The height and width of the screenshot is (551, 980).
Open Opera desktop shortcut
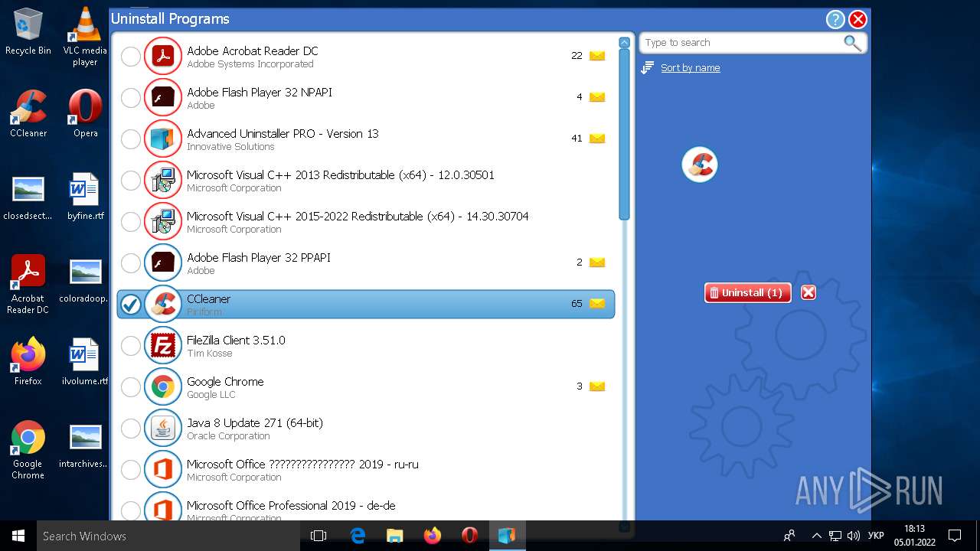pyautogui.click(x=85, y=113)
